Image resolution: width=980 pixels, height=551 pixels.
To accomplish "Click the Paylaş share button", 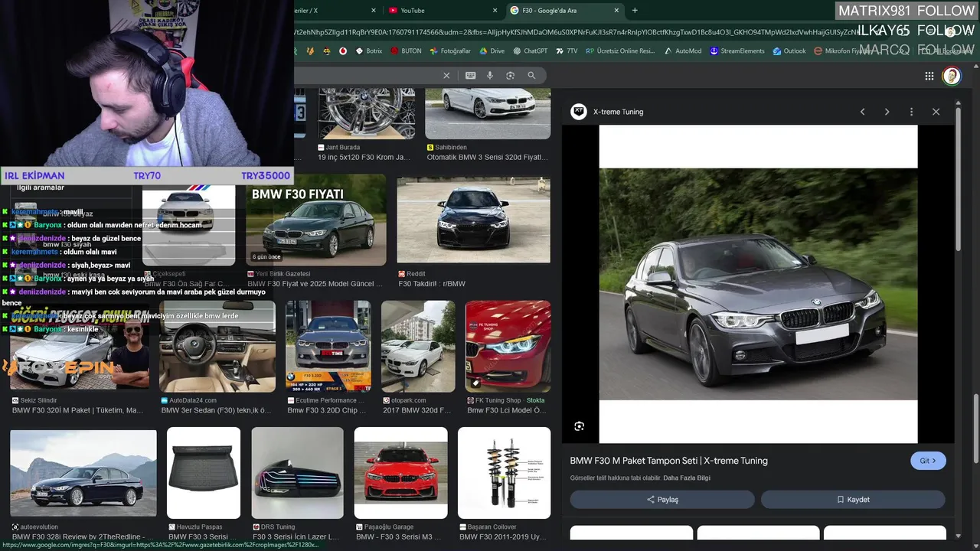I will [662, 500].
